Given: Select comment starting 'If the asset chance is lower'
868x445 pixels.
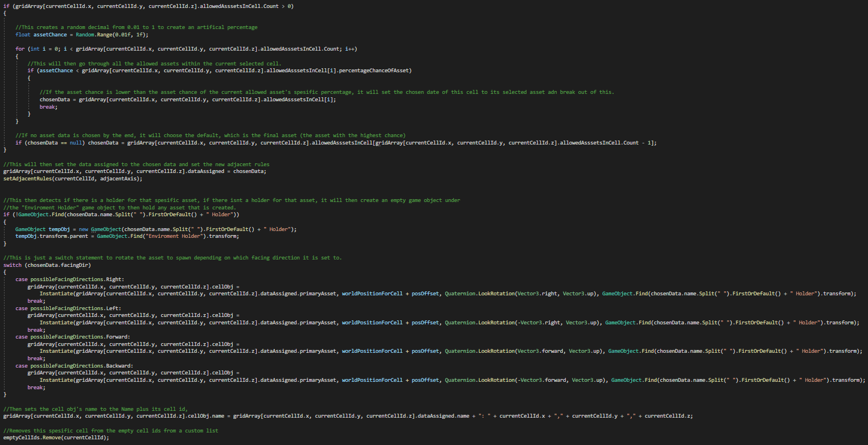Looking at the screenshot, I should click(327, 92).
